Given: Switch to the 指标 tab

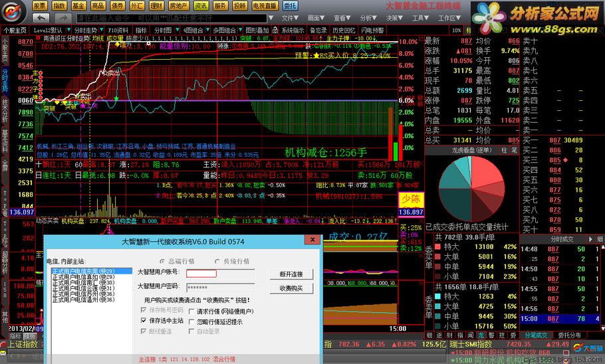Looking at the screenshot, I should click(x=141, y=30).
